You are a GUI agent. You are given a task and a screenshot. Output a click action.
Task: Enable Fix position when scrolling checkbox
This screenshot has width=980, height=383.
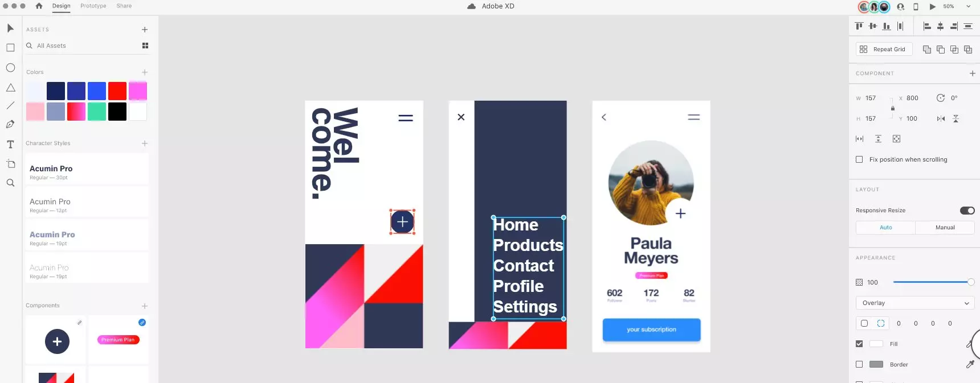[859, 159]
